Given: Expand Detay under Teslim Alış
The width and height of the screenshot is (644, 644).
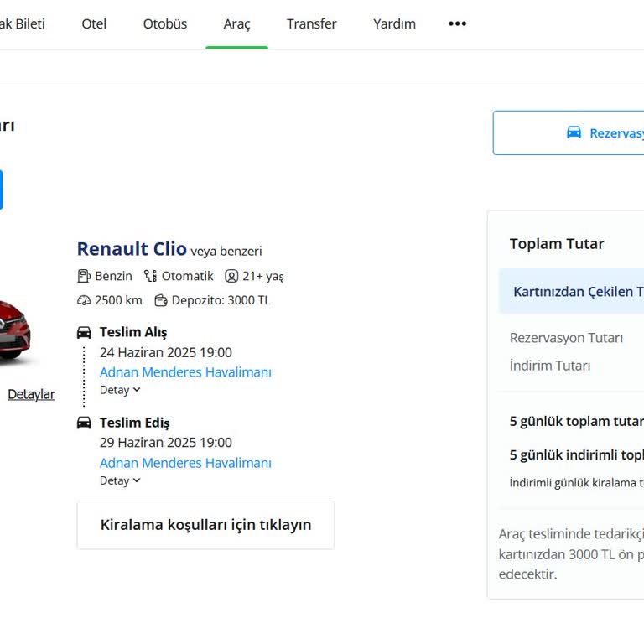Looking at the screenshot, I should coord(120,390).
